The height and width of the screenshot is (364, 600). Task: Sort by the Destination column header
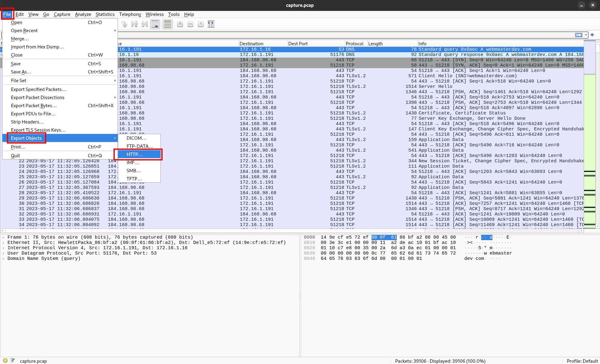[263, 44]
